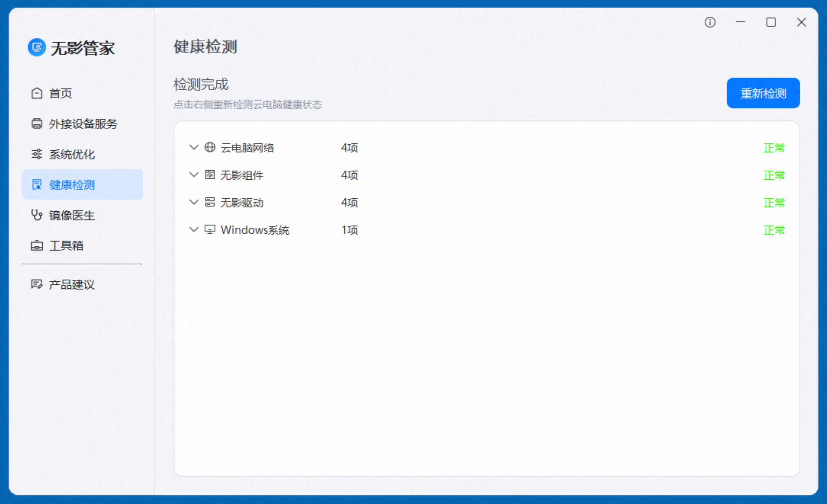This screenshot has height=504, width=827.
Task: Select the 镜像医生 stethoscope icon
Action: coord(37,215)
